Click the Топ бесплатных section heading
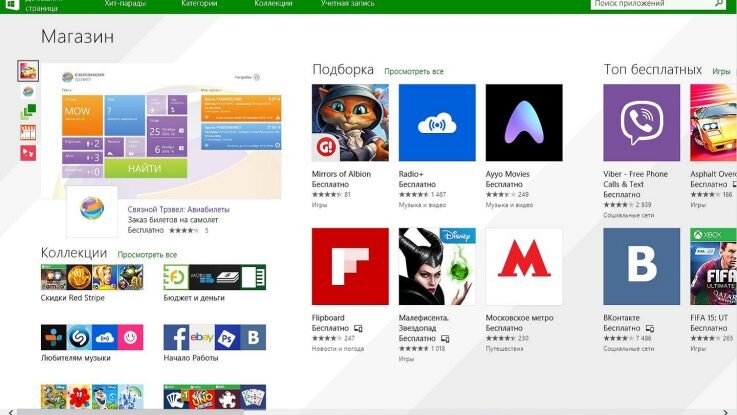 [x=652, y=70]
